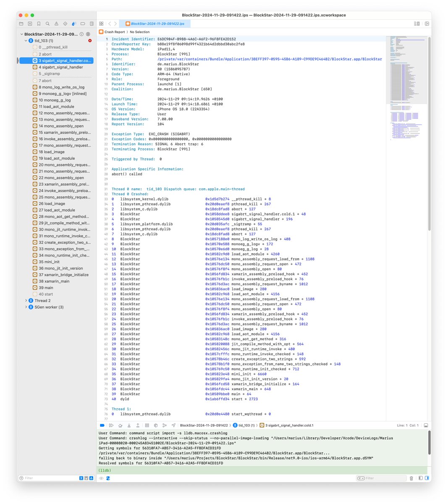
Task: Select frame 35 mini_init
Action: [55, 262]
